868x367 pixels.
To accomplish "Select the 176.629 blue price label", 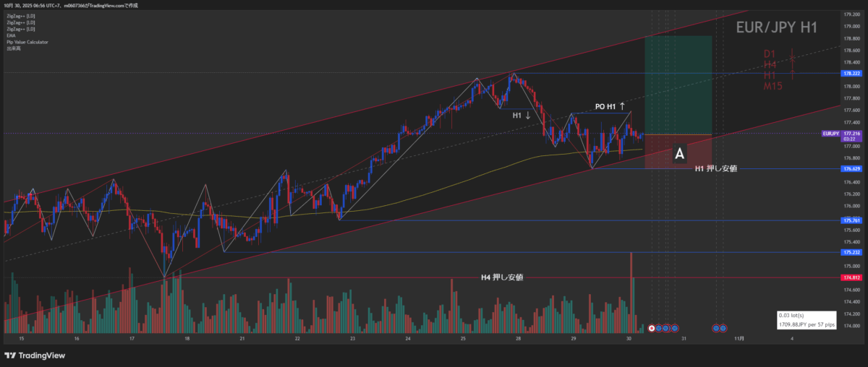I will 851,168.
